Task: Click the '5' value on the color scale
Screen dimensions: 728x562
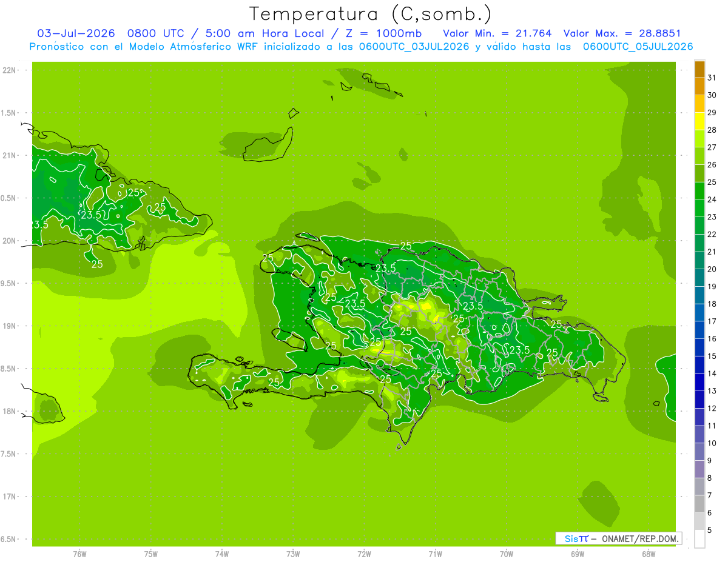Action: (x=709, y=530)
